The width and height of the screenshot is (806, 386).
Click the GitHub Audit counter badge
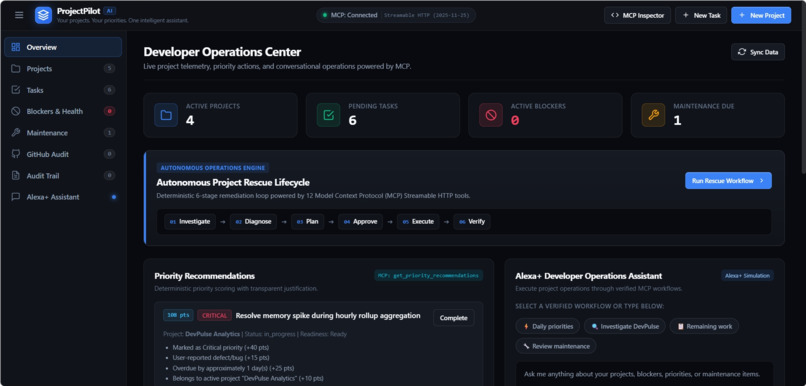[109, 154]
